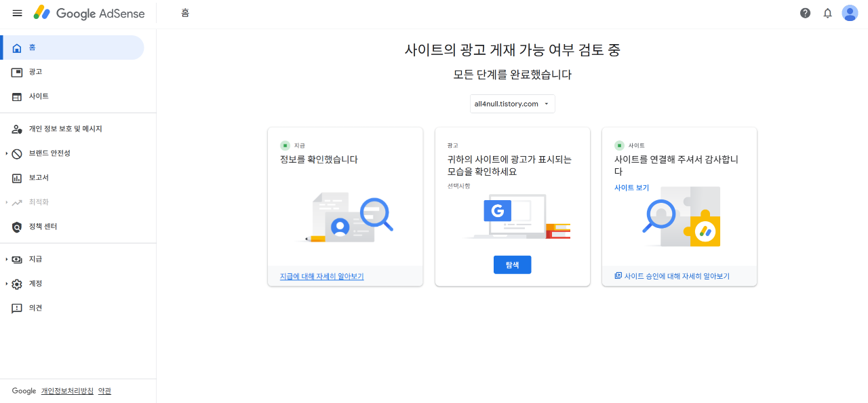This screenshot has width=868, height=403.
Task: Open the 사이트 보기 link
Action: (x=631, y=188)
